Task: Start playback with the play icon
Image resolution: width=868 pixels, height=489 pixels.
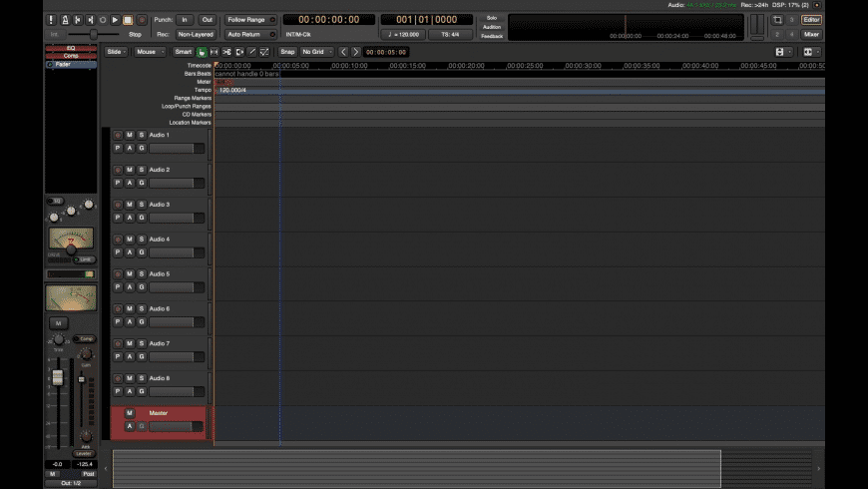Action: click(115, 20)
